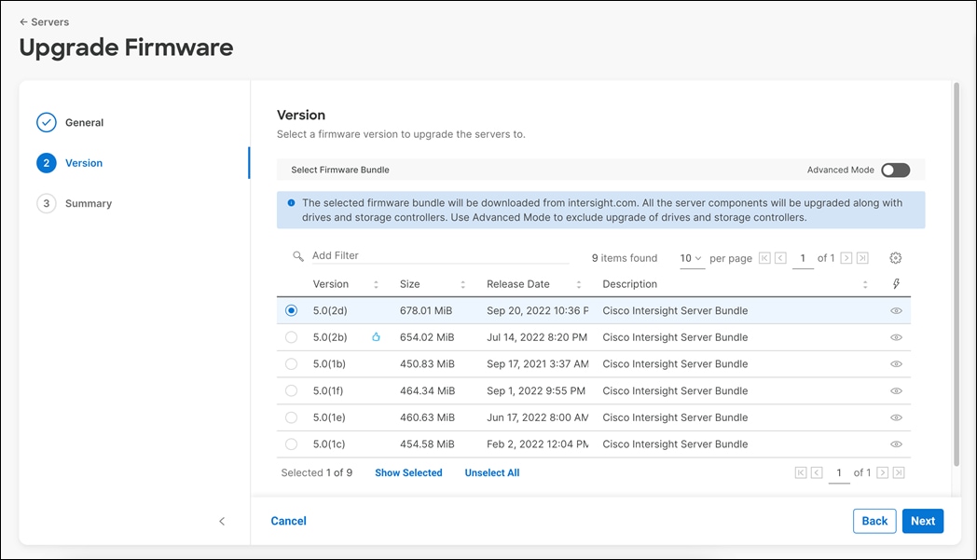Preview the 5.0(2d) bundle via its eye icon

click(x=896, y=309)
